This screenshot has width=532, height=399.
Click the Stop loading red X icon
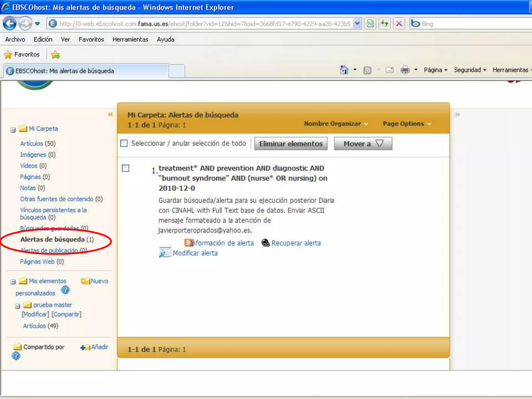click(x=399, y=24)
